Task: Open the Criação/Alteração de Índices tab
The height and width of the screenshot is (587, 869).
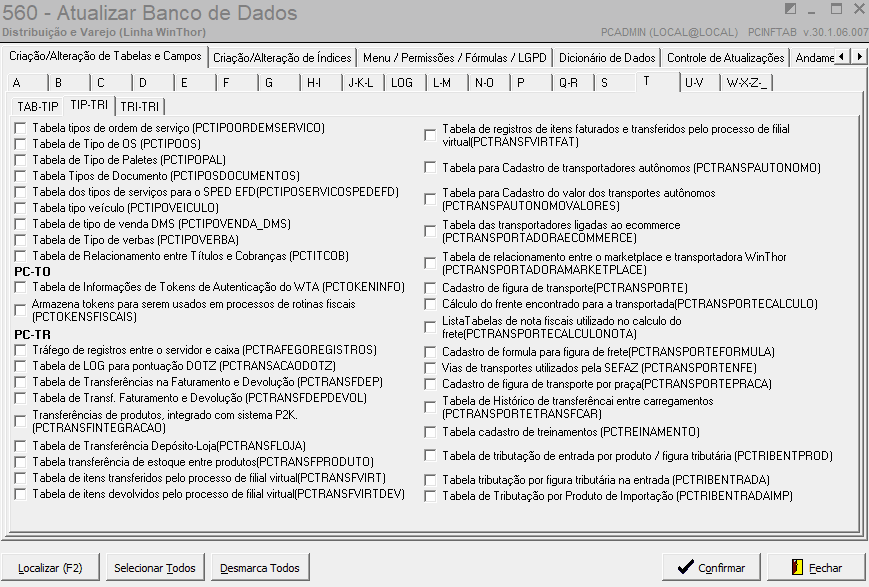Action: (282, 58)
